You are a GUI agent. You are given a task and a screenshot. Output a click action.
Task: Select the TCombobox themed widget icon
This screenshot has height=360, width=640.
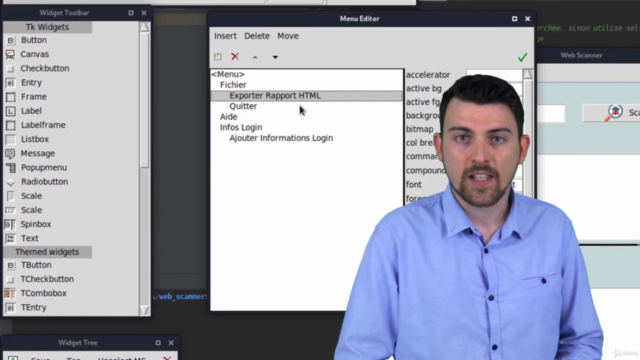[x=10, y=293]
